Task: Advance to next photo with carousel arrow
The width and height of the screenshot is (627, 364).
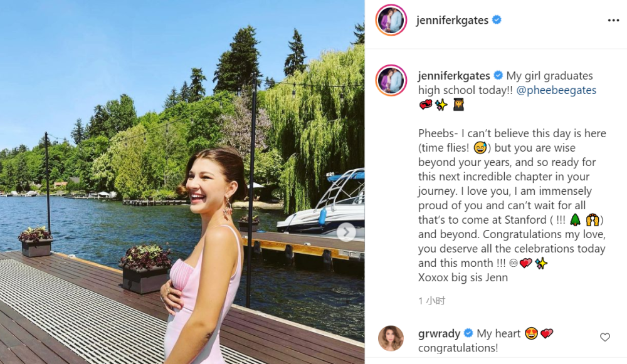Action: point(346,232)
